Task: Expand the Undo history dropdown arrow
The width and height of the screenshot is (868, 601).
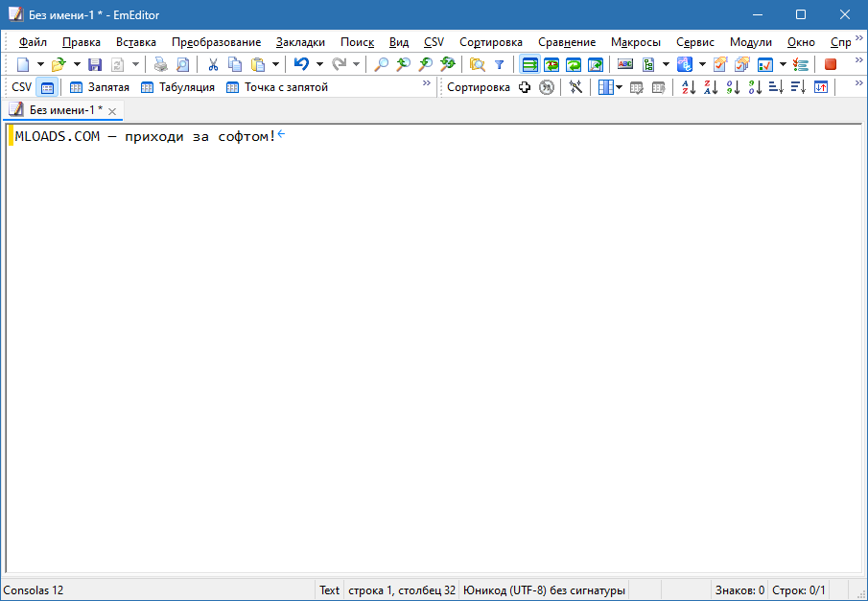Action: point(319,65)
